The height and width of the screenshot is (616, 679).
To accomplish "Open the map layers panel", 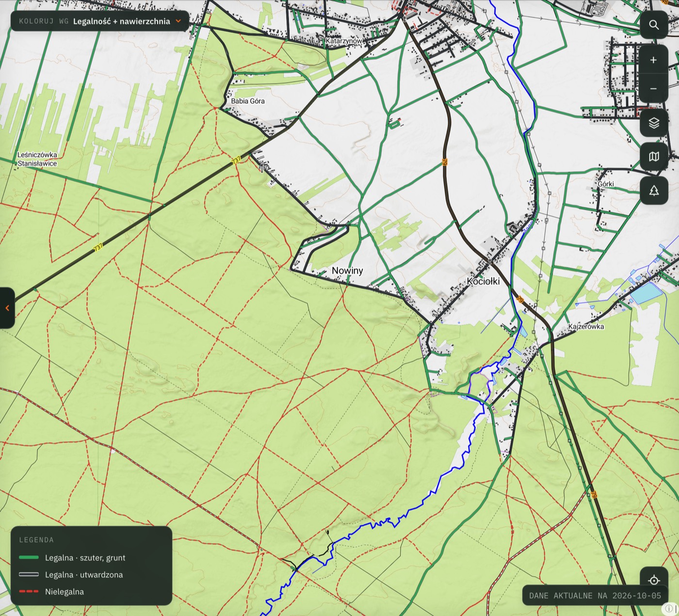I will (654, 123).
